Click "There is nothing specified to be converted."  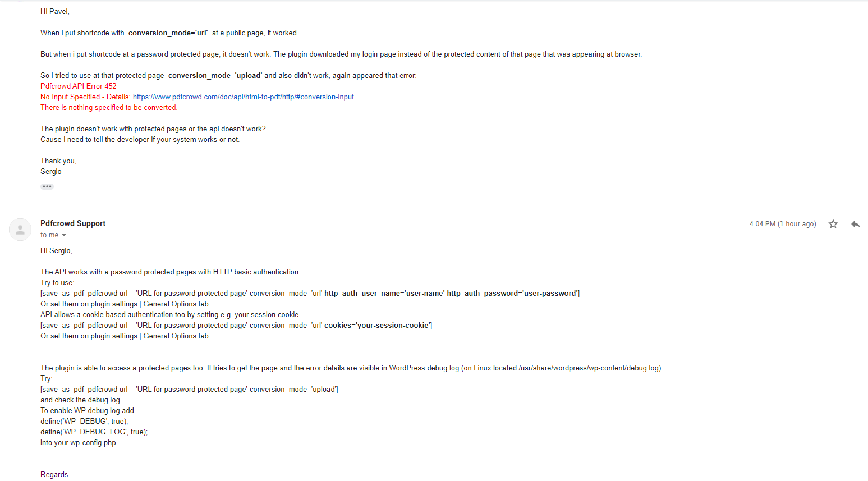pyautogui.click(x=109, y=108)
